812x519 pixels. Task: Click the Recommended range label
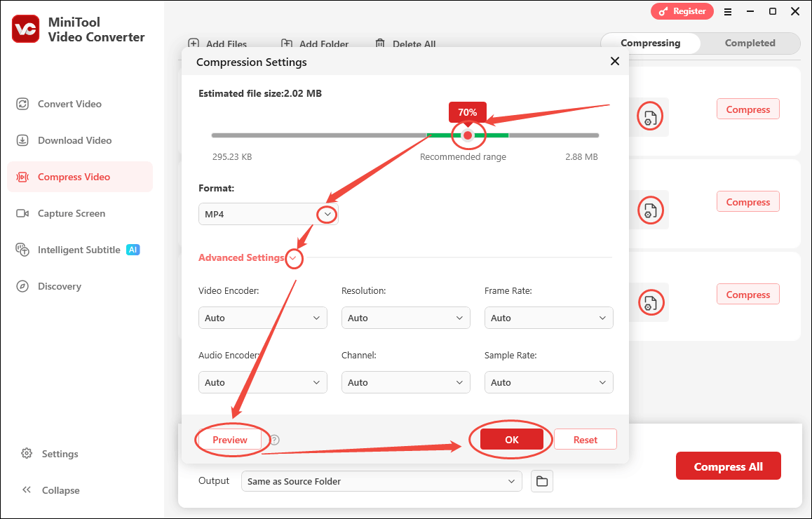tap(463, 157)
